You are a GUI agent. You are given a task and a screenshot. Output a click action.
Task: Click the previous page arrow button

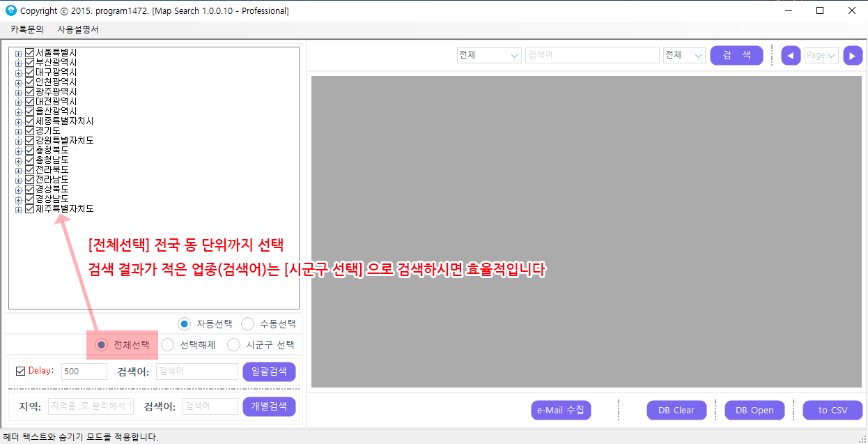click(x=791, y=56)
